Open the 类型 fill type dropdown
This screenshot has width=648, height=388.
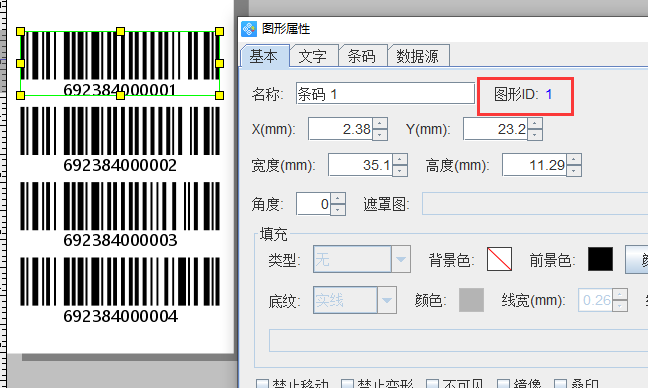pos(400,259)
